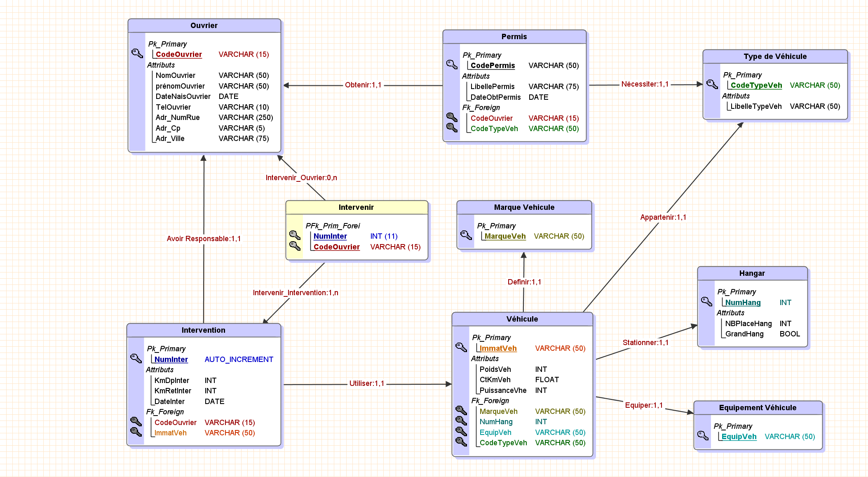Click the MarqueVeh primary key name in Marque Vehicule
Image resolution: width=868 pixels, height=477 pixels.
coord(505,236)
